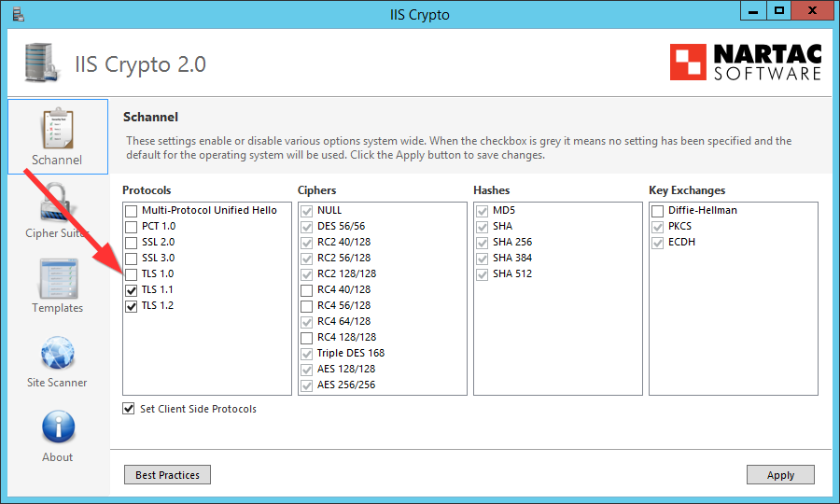The width and height of the screenshot is (840, 504).
Task: Enable the RC4 128/128 cipher checkbox
Action: 306,338
